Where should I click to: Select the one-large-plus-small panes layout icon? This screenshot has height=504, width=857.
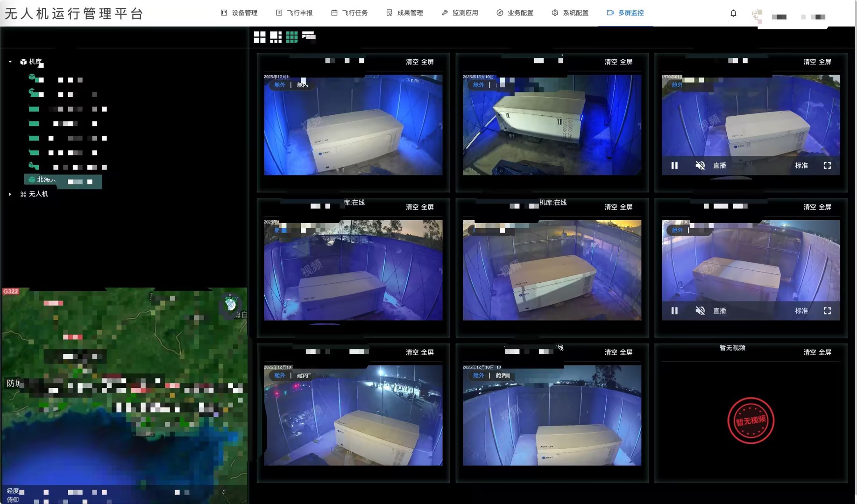click(276, 37)
